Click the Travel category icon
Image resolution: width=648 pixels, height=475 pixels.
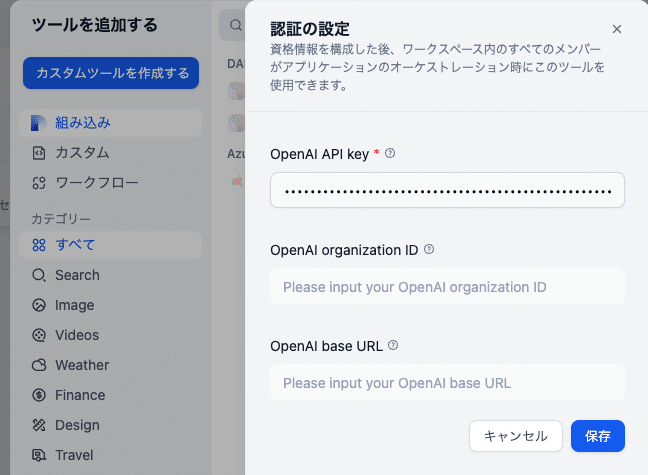coord(39,455)
